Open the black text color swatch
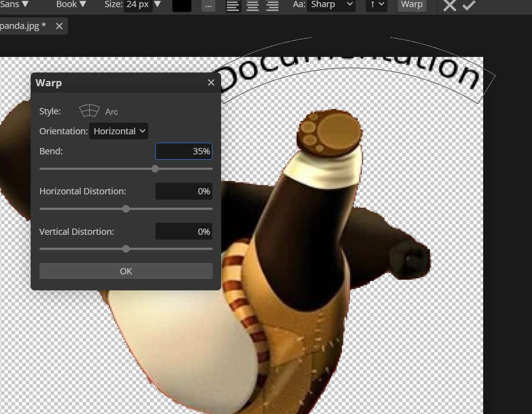This screenshot has height=414, width=532. click(182, 5)
